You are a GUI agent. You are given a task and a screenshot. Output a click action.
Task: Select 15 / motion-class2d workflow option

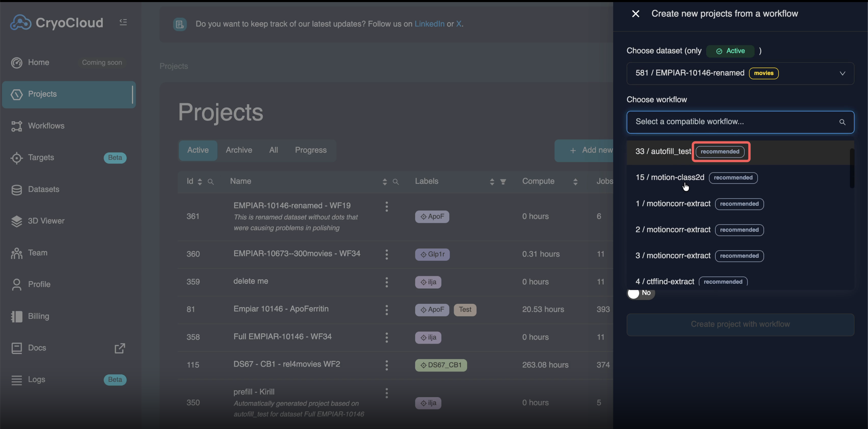(670, 178)
